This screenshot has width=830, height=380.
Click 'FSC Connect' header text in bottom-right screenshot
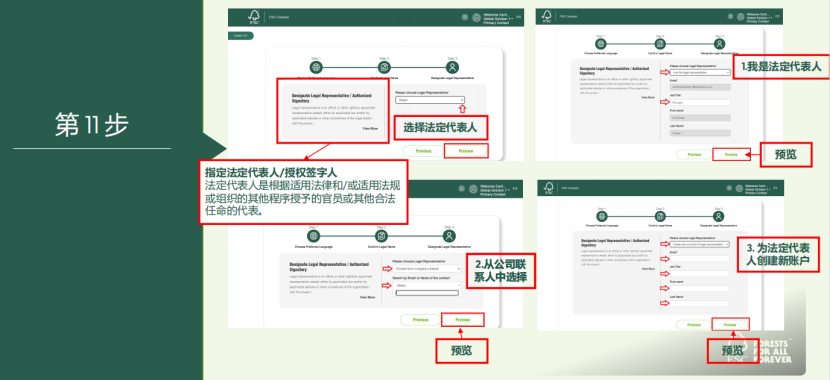point(570,188)
